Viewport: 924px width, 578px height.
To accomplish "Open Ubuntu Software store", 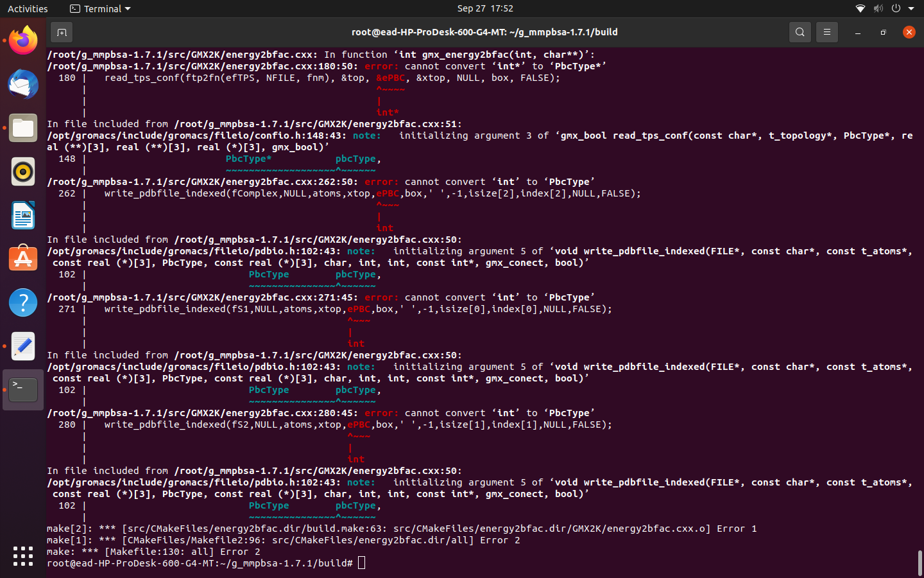I will click(23, 259).
